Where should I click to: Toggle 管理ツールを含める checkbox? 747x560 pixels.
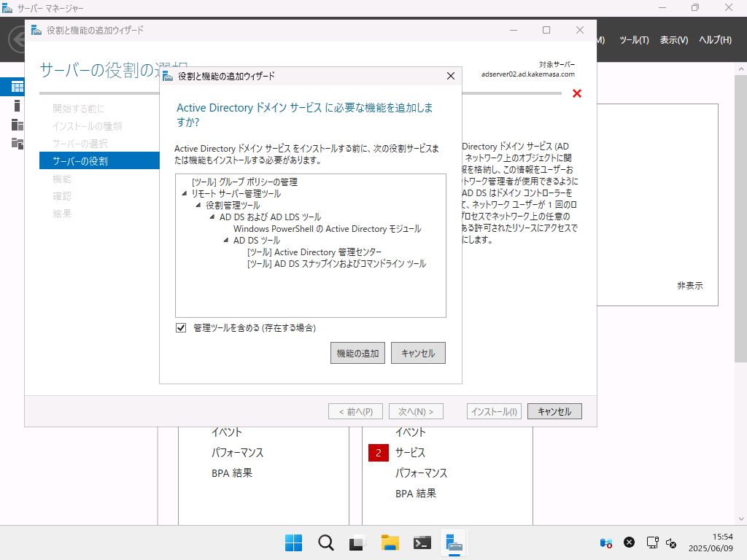click(x=181, y=327)
